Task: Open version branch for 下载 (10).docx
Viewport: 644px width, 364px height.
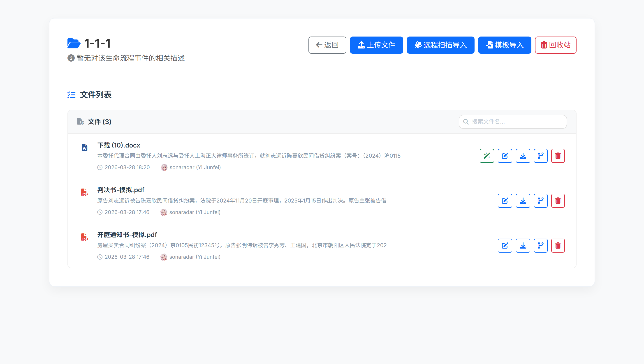Action: [x=540, y=156]
